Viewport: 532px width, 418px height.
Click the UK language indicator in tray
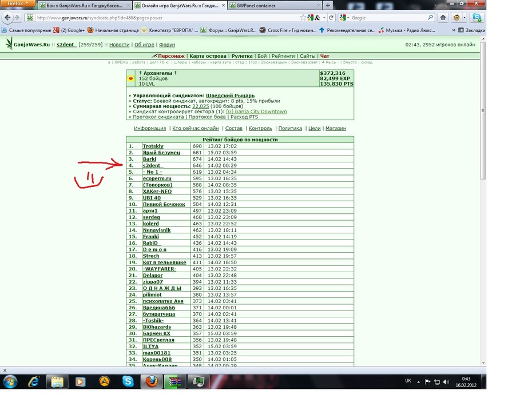[408, 381]
